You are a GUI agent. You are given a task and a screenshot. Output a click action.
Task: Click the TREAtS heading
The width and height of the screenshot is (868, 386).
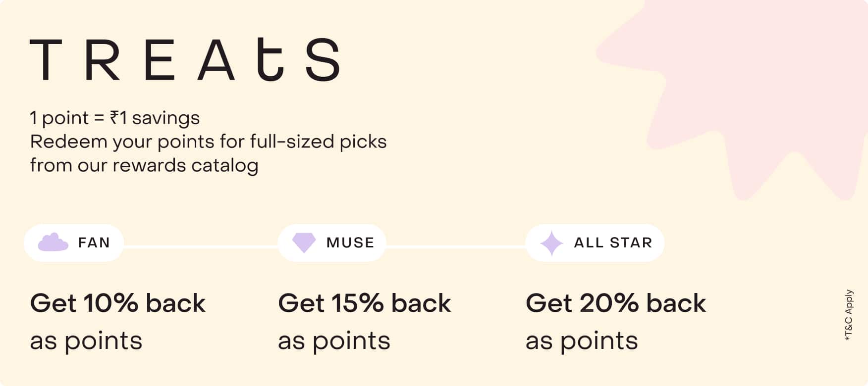point(185,59)
